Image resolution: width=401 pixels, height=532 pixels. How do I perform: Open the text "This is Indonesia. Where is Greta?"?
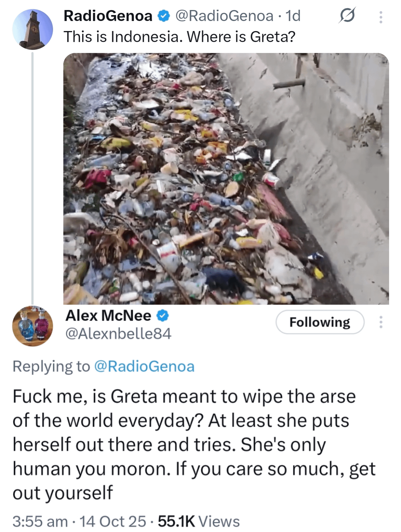pyautogui.click(x=180, y=37)
